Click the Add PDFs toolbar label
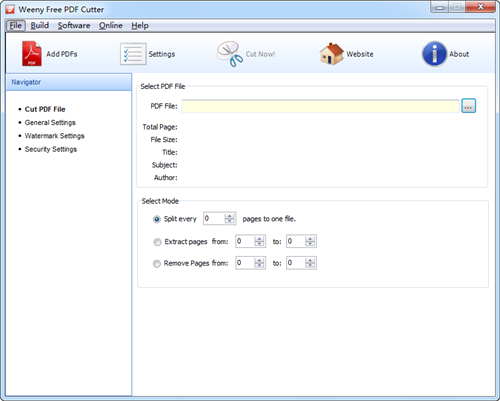Image resolution: width=500 pixels, height=401 pixels. click(62, 54)
